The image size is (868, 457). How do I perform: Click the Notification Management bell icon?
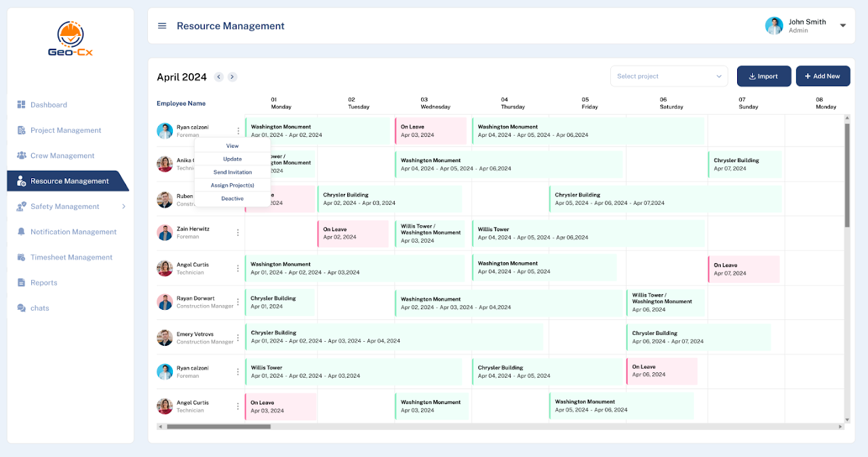coord(22,232)
